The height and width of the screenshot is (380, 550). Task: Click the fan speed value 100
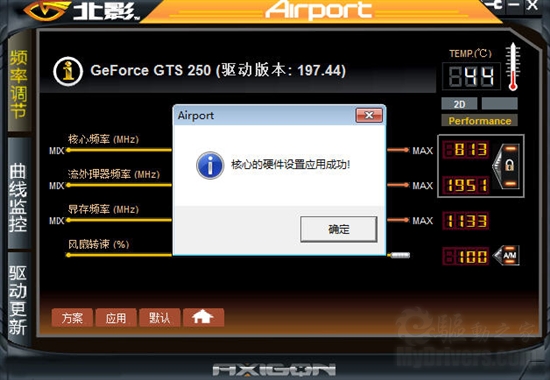pyautogui.click(x=465, y=256)
